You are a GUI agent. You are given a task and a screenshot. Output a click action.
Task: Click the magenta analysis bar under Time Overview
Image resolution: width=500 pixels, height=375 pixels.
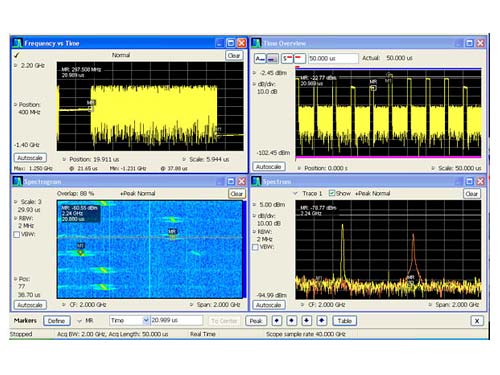[x=388, y=157]
